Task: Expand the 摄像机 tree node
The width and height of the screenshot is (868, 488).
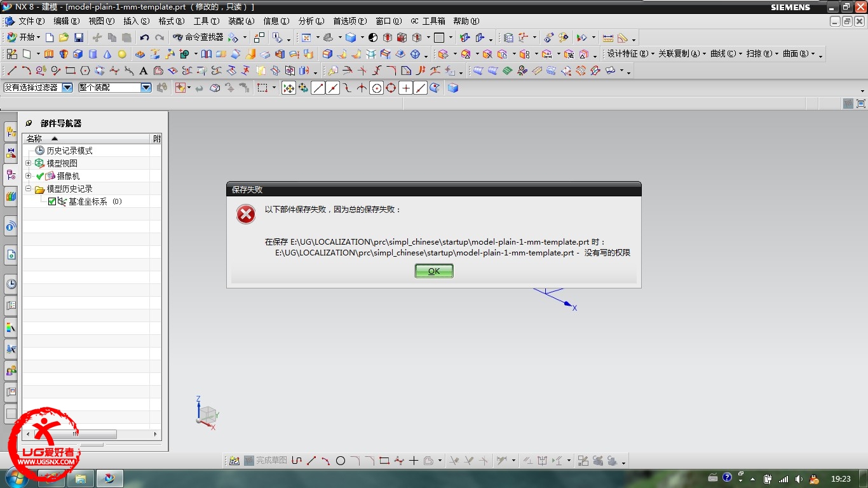Action: click(x=28, y=176)
